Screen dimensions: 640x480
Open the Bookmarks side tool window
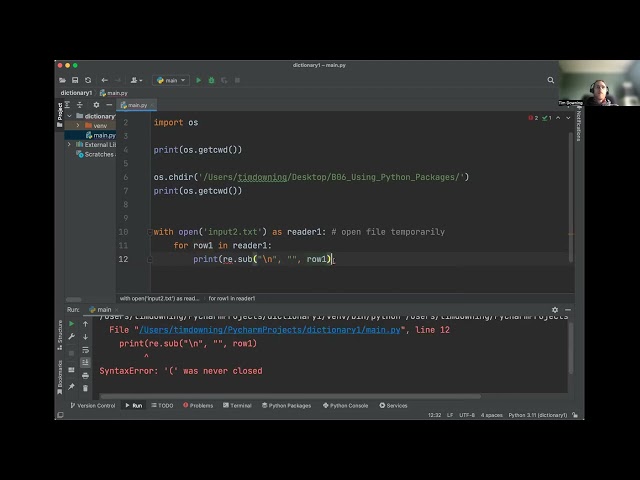tap(60, 377)
